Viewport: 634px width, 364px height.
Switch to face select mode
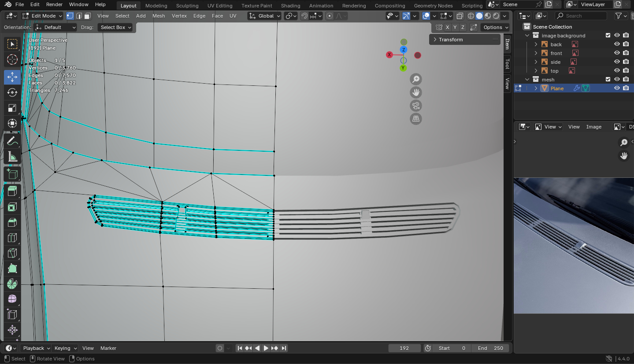point(87,16)
